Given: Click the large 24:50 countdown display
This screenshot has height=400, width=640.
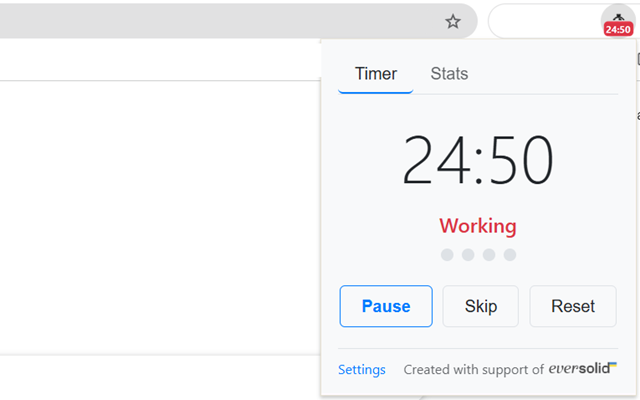Looking at the screenshot, I should [x=478, y=160].
